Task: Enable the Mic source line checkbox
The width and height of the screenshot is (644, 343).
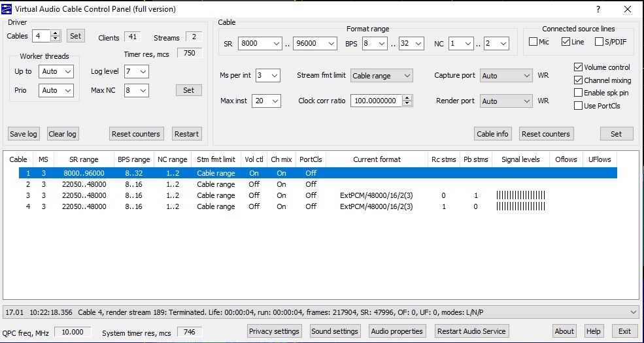Action: tap(534, 42)
